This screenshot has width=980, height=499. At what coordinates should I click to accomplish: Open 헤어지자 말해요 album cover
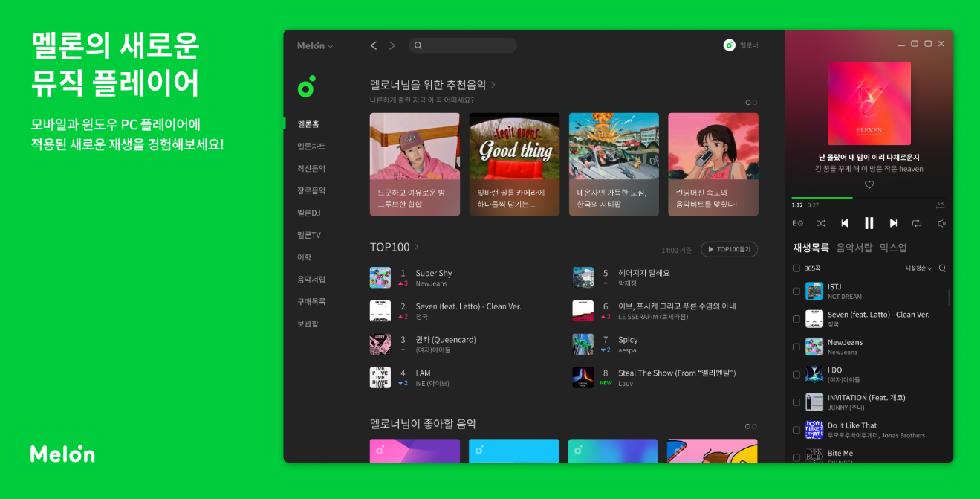click(583, 277)
